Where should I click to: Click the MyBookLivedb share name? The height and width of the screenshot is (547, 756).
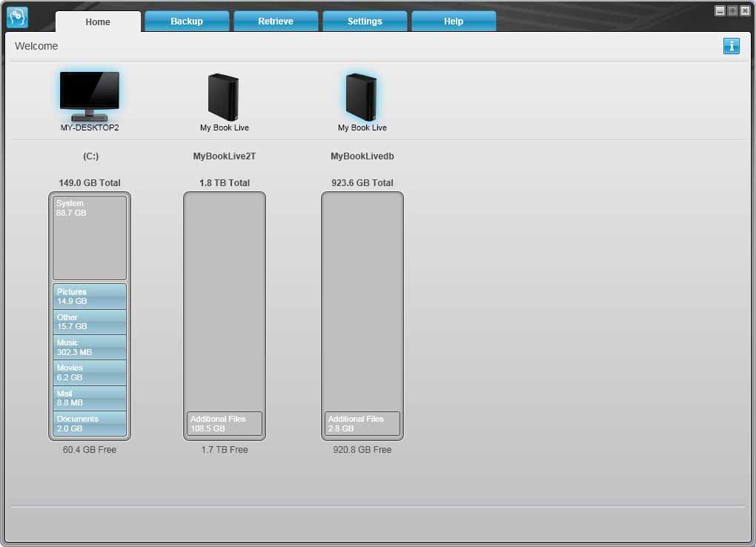click(362, 156)
